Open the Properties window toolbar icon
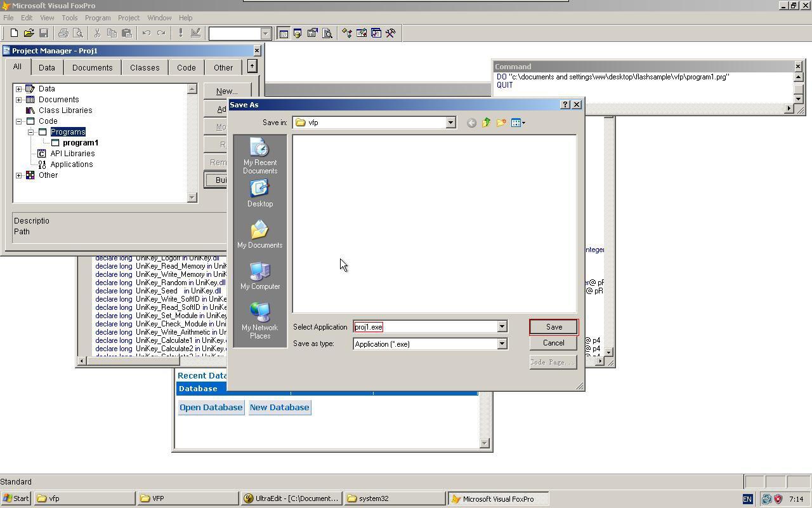Viewport: 812px width, 508px height. (312, 33)
